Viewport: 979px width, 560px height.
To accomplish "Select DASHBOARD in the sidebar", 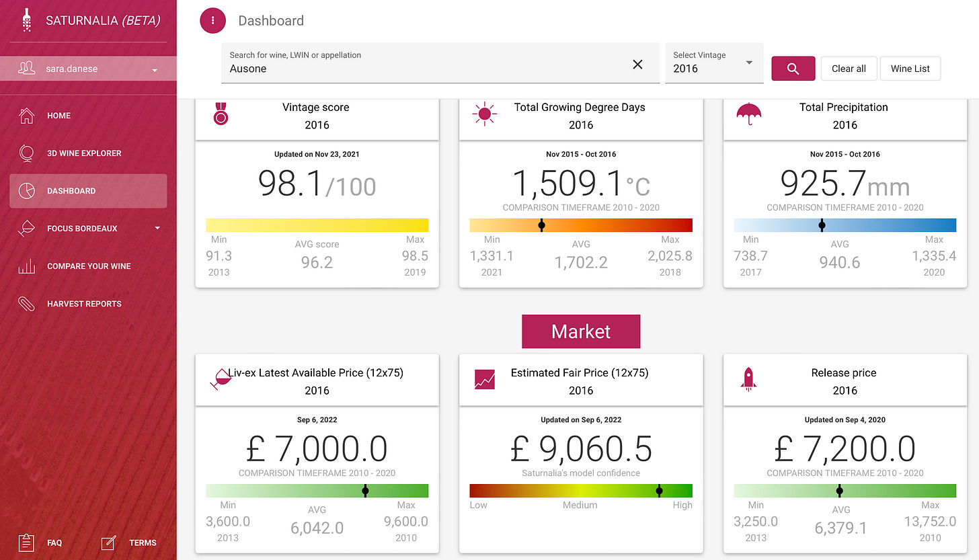I will point(88,191).
